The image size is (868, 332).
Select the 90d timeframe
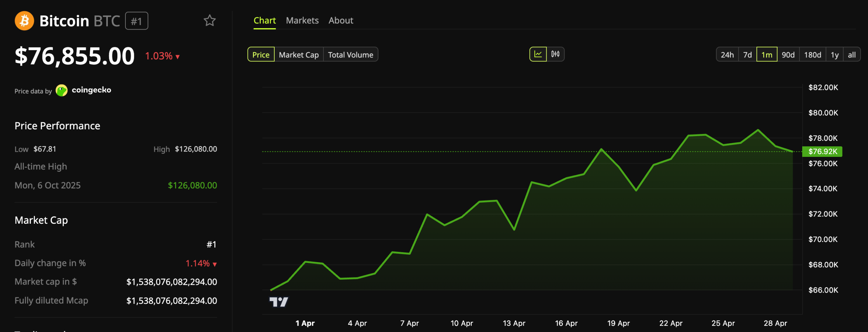click(x=788, y=54)
